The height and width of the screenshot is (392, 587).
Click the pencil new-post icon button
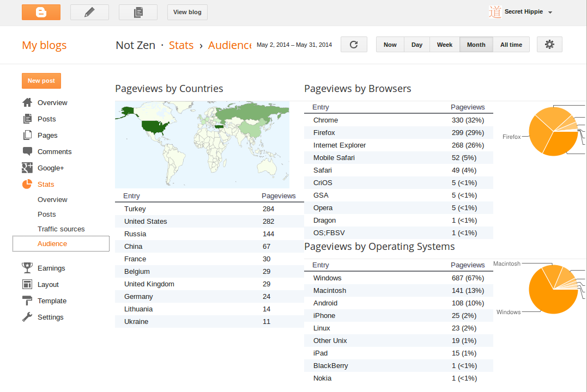click(89, 13)
